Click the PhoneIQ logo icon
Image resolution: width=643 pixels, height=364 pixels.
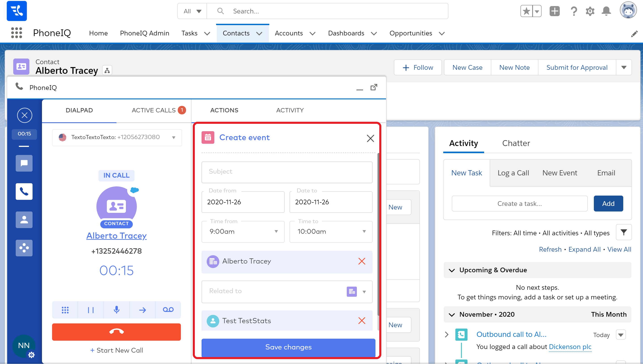point(17,11)
